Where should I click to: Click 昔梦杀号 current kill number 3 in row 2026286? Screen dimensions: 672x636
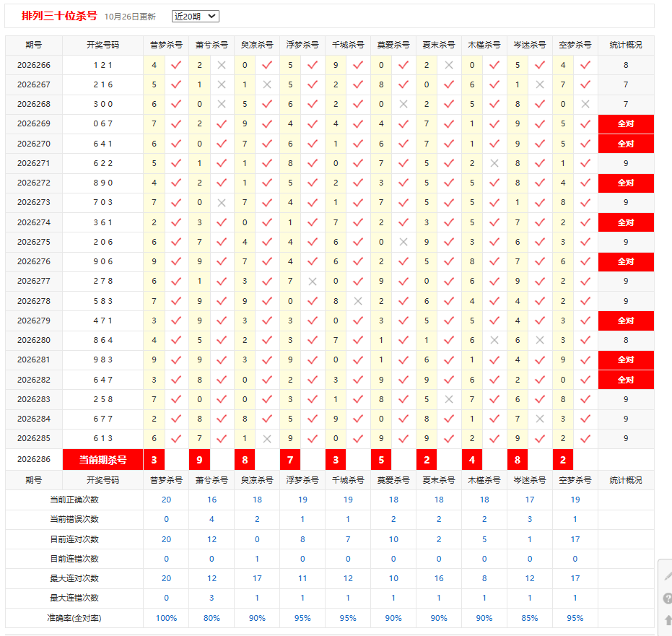pyautogui.click(x=154, y=460)
